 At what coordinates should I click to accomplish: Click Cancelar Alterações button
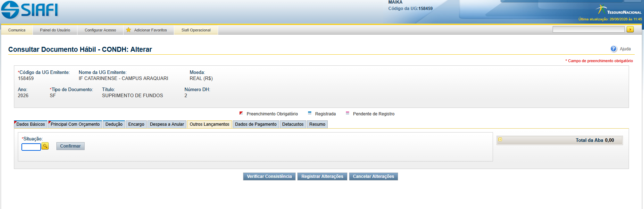pyautogui.click(x=373, y=176)
